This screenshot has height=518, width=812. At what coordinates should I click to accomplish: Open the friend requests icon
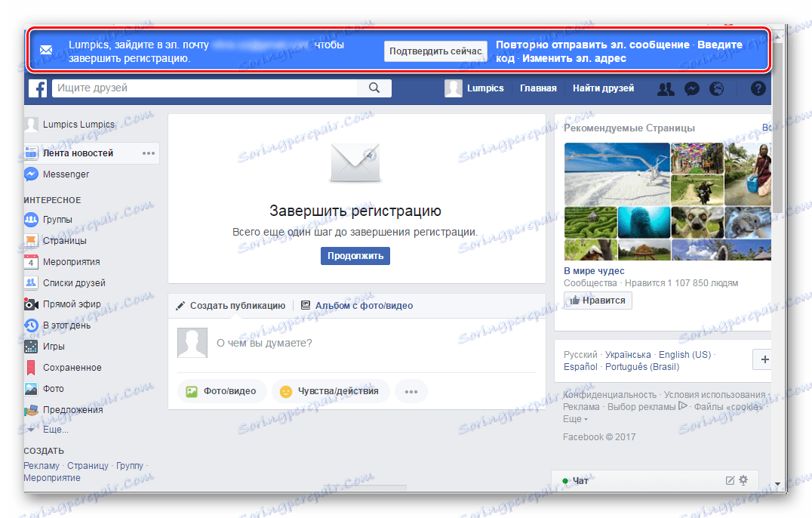(666, 89)
